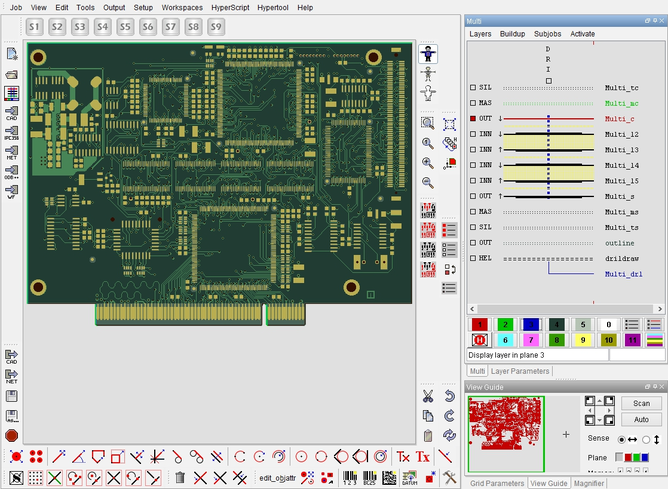Screen dimensions: 668x489
Task: Click the View Guide board thumbnail
Action: coord(506,434)
